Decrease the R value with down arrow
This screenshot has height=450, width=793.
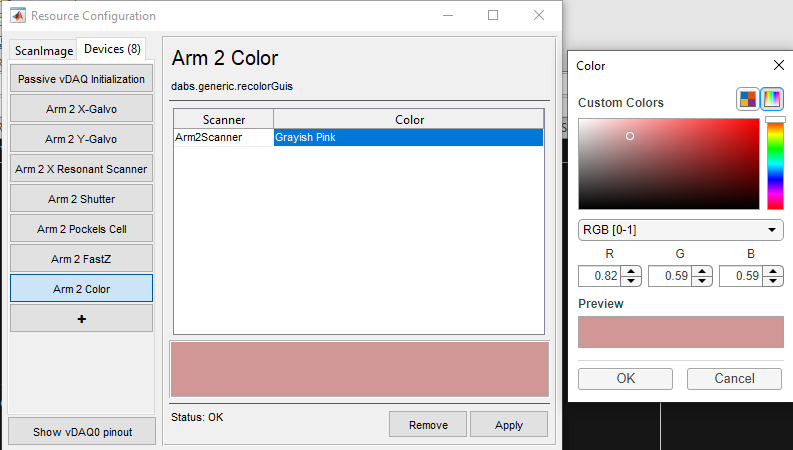tap(631, 281)
